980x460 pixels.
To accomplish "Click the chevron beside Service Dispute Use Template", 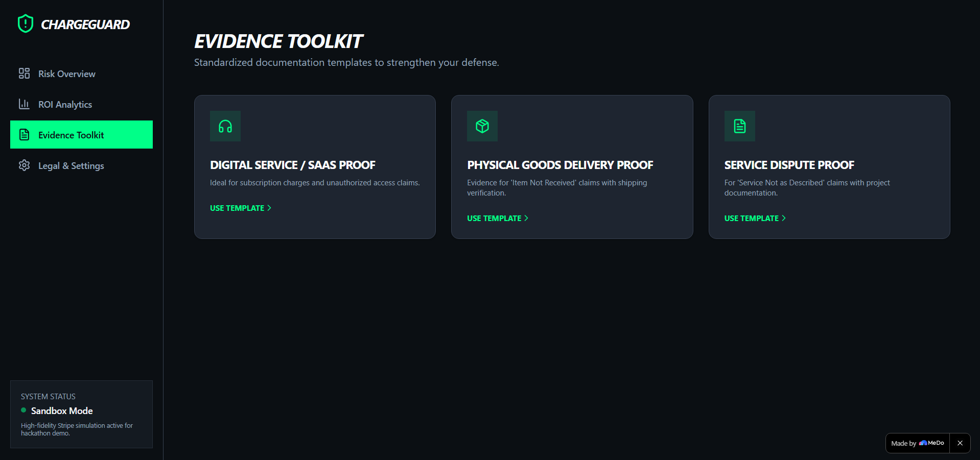I will 783,218.
